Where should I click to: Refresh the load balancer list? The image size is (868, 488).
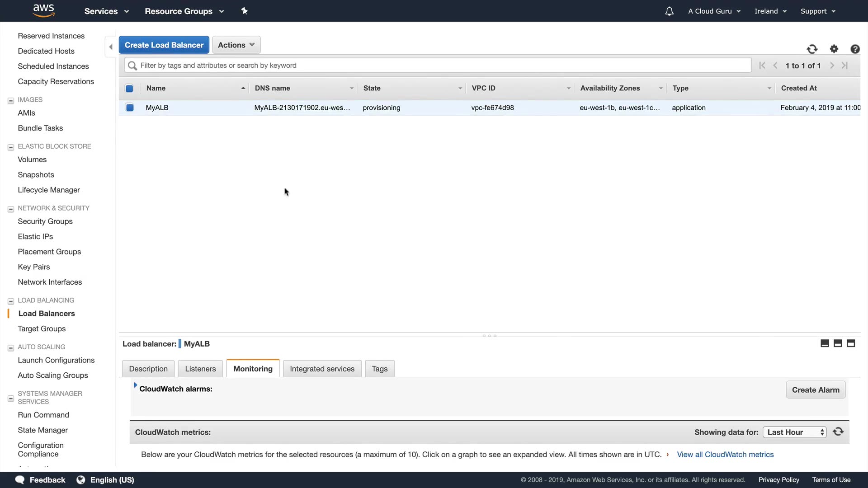(x=812, y=49)
